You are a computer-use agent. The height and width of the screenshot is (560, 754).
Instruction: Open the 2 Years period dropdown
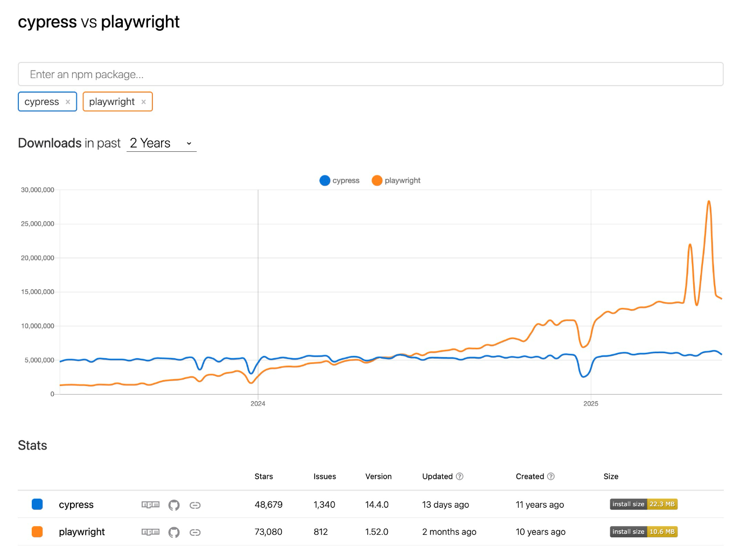pos(162,143)
